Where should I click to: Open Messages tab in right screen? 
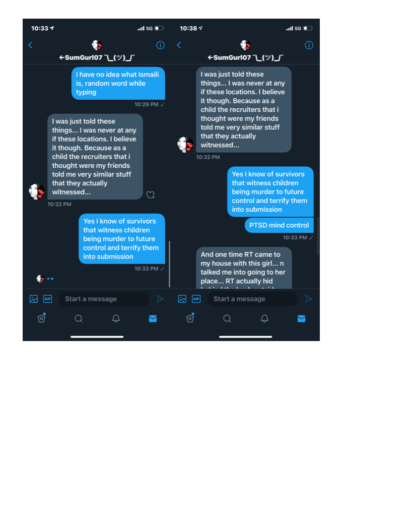click(x=302, y=318)
